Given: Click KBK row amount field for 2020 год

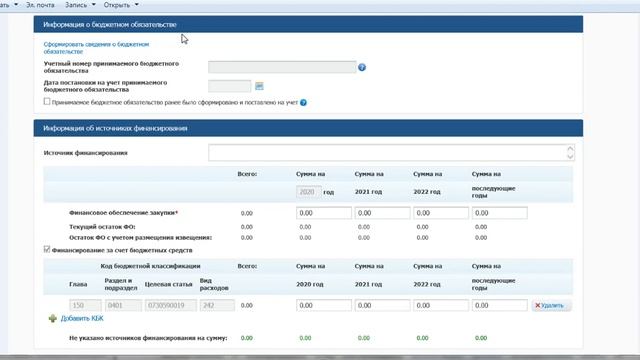Looking at the screenshot, I should (x=324, y=305).
